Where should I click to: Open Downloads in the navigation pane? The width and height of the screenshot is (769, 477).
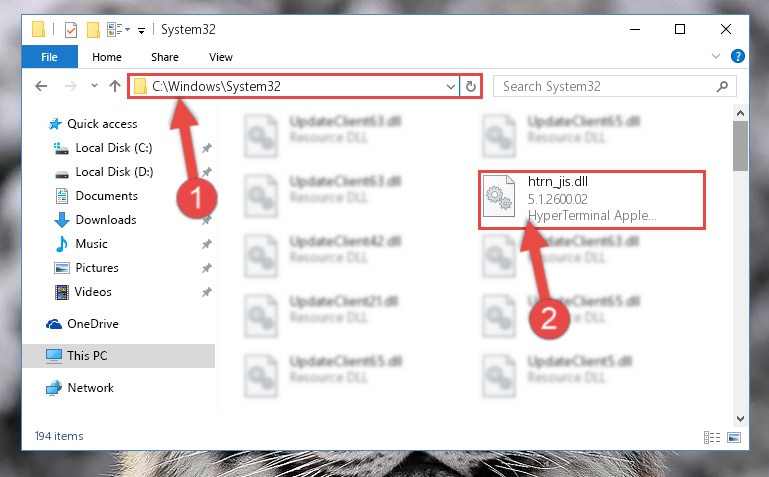click(x=105, y=220)
